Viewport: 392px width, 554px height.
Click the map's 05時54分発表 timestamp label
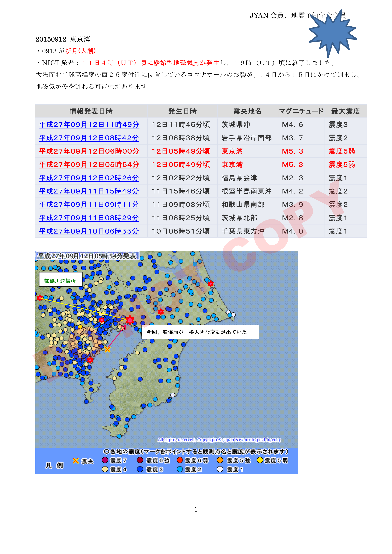87,256
